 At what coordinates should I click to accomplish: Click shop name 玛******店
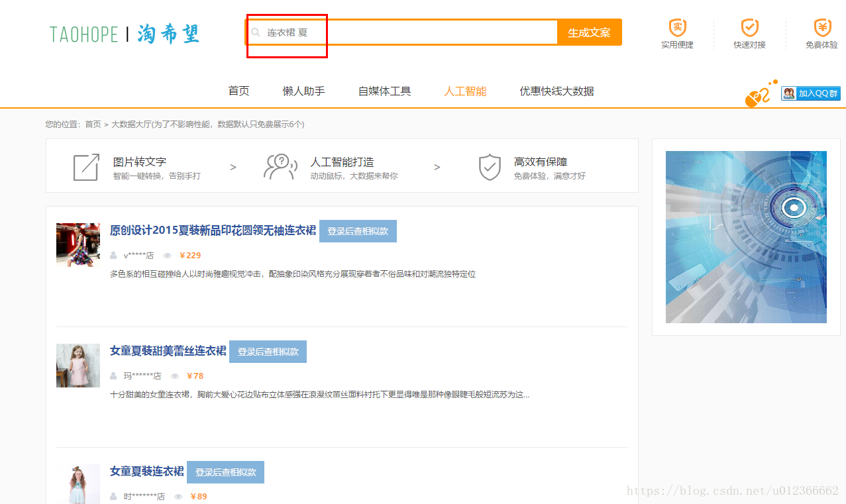point(142,376)
